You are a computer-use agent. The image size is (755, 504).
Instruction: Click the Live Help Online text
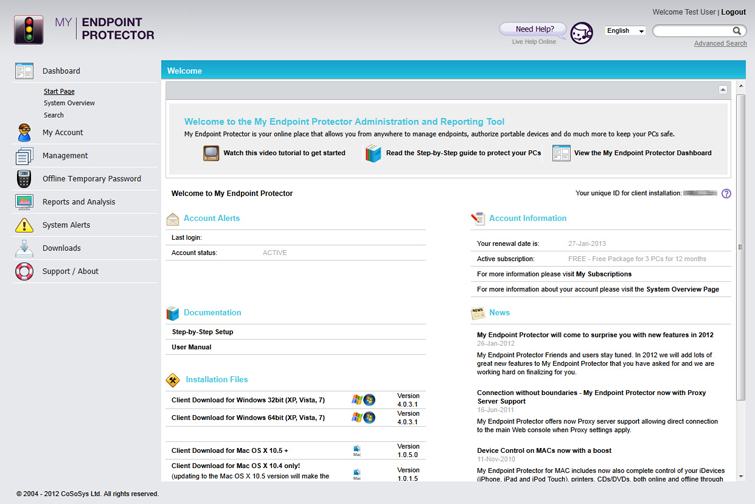tap(534, 42)
